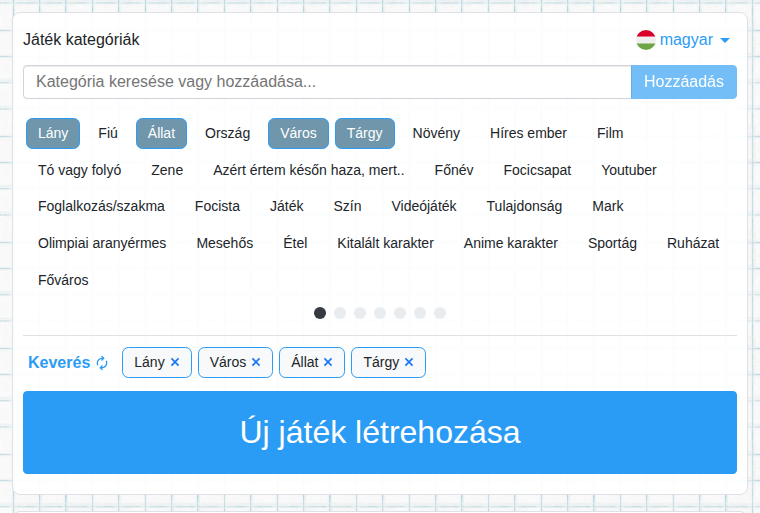760x513 pixels.
Task: Select the Sportág category
Action: click(x=613, y=243)
